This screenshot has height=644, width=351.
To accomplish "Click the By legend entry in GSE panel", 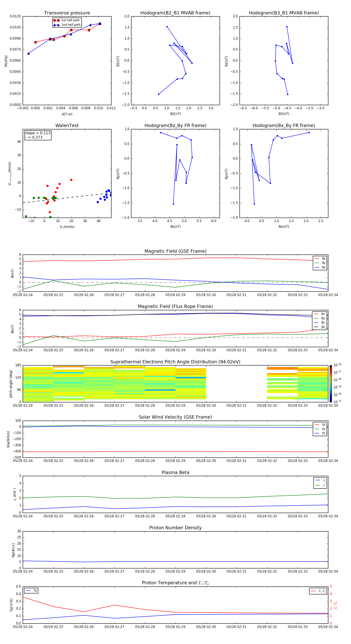I will 320,263.
